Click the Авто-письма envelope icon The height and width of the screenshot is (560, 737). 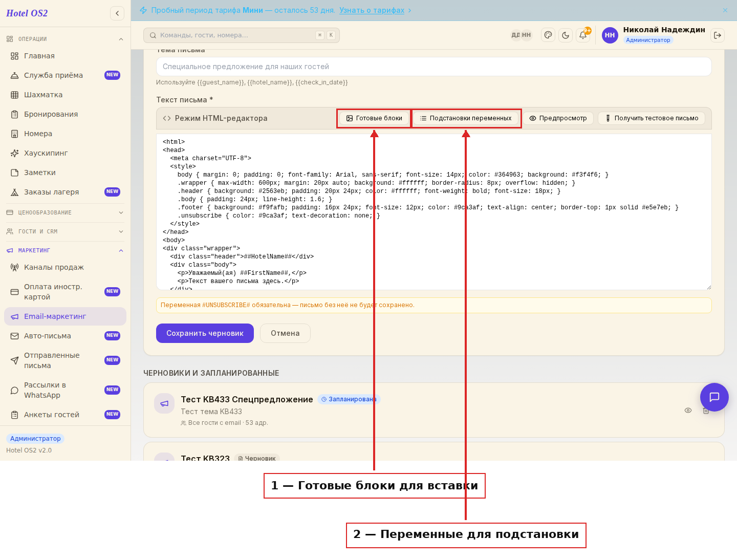14,336
